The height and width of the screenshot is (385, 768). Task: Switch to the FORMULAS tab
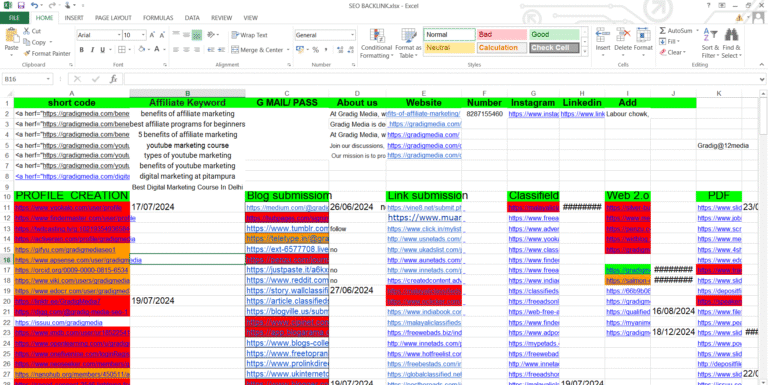click(158, 18)
